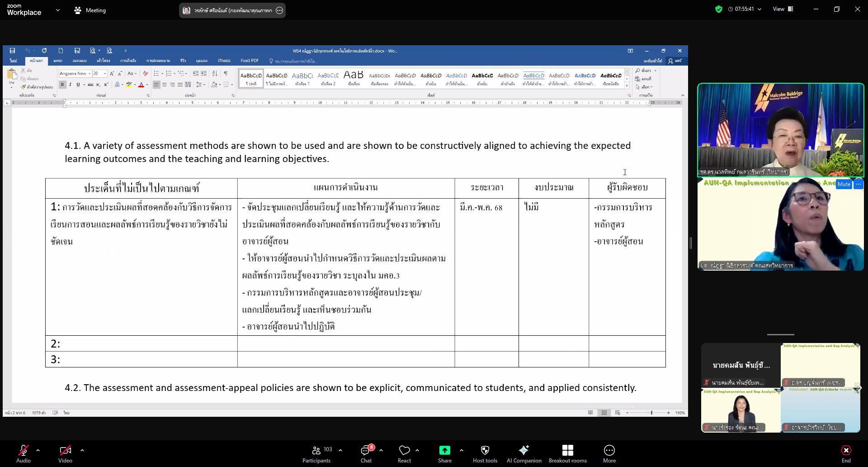This screenshot has height=467, width=868.
Task: Open the Foxit PDF ribbon tab
Action: coord(250,61)
